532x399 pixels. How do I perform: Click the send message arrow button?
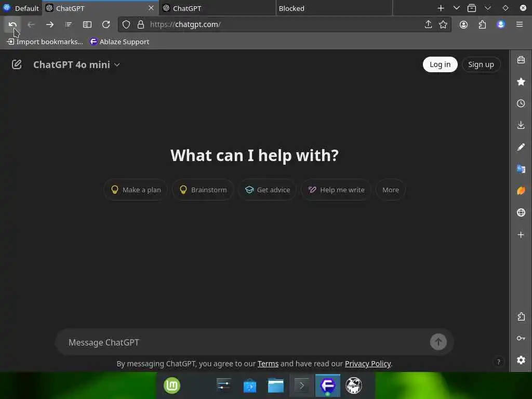coord(438,342)
